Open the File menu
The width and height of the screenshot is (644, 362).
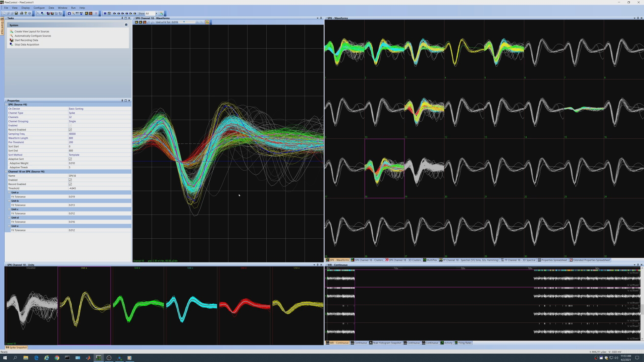6,8
